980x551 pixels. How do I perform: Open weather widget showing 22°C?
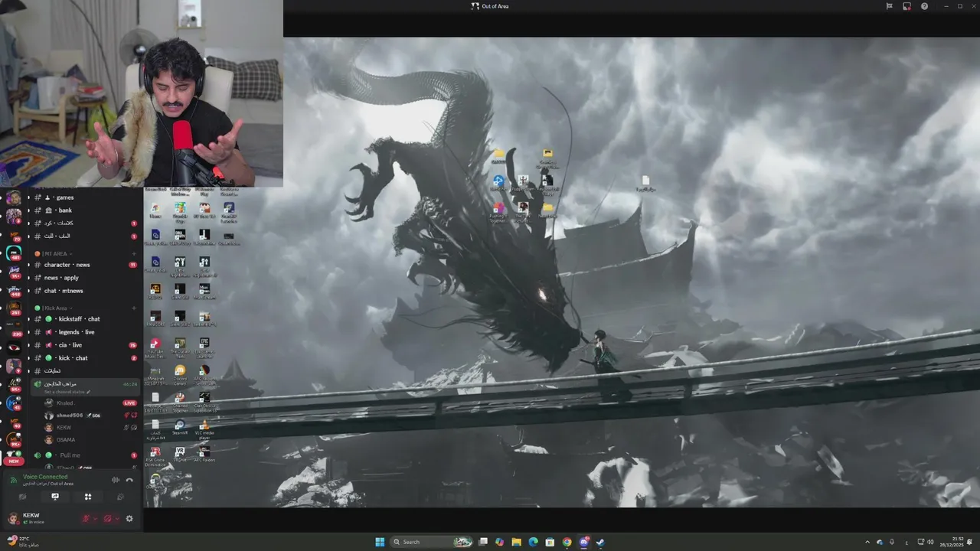(21, 542)
